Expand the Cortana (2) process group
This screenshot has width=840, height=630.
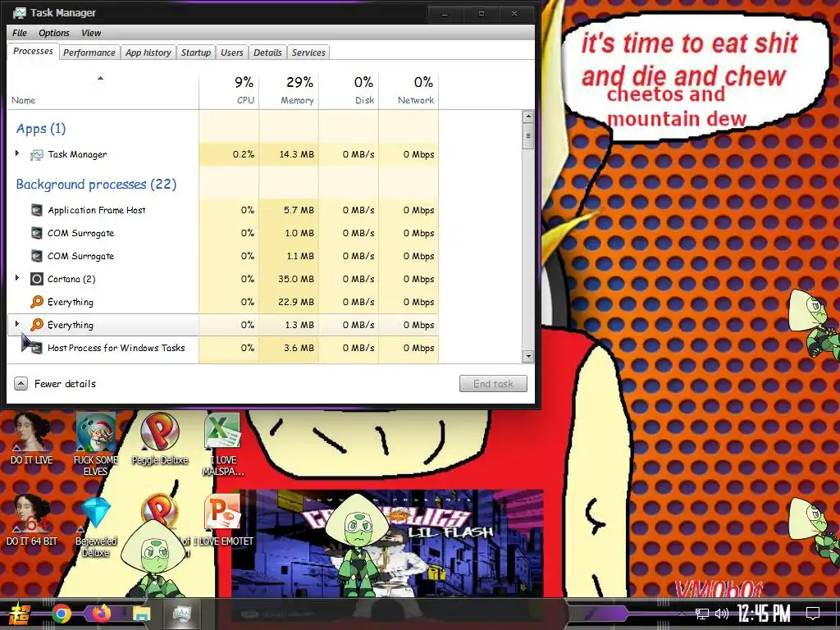pyautogui.click(x=17, y=278)
